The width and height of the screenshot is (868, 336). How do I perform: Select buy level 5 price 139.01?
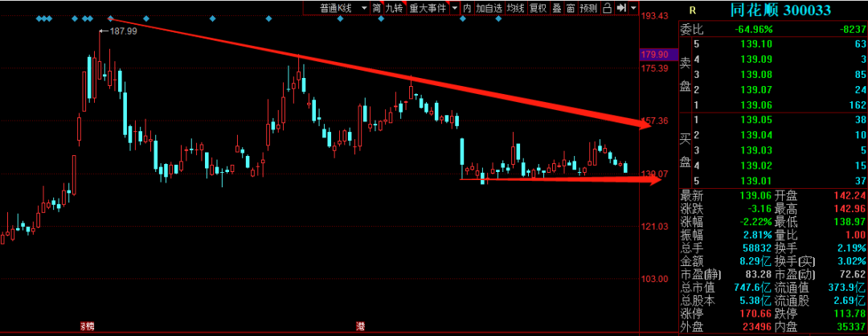pyautogui.click(x=756, y=180)
